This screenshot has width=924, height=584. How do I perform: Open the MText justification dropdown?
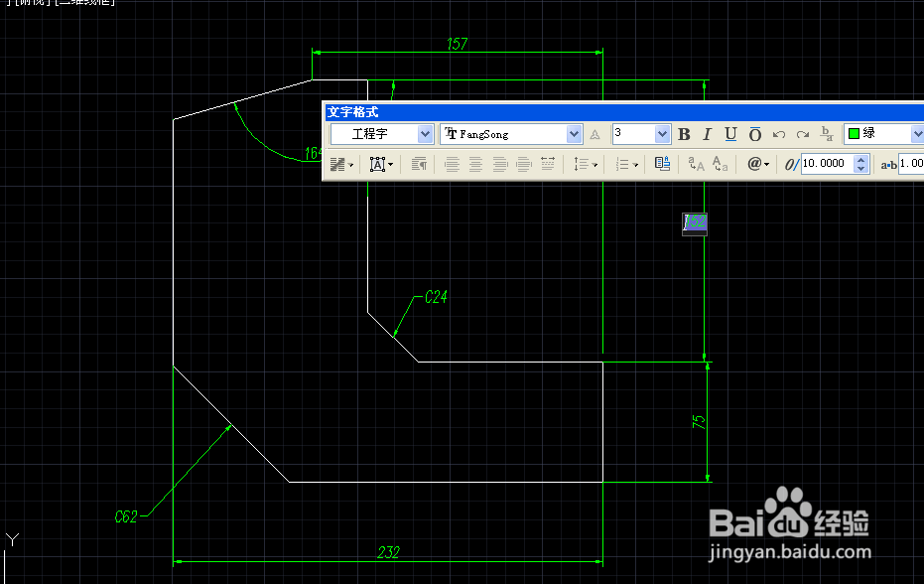point(381,164)
